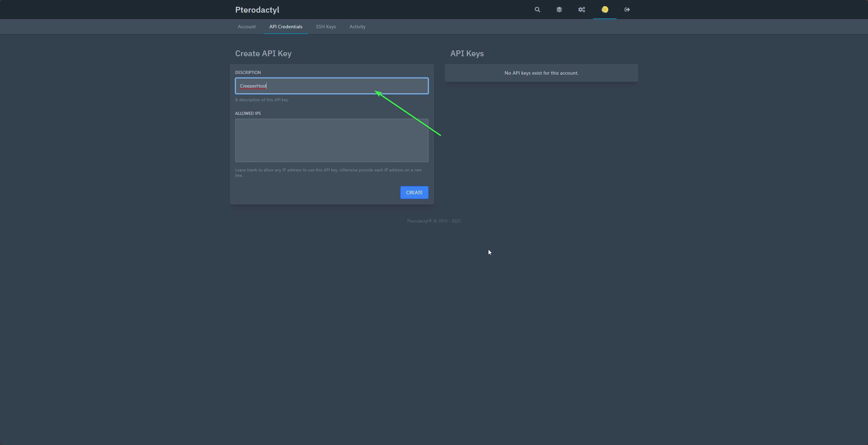The height and width of the screenshot is (445, 868).
Task: Click inside the ALLOWED IPS textarea
Action: click(332, 140)
